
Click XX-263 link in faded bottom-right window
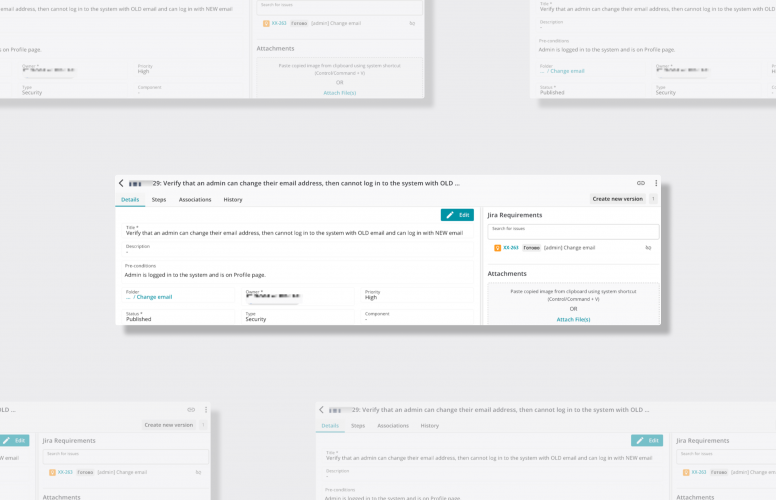click(x=699, y=472)
